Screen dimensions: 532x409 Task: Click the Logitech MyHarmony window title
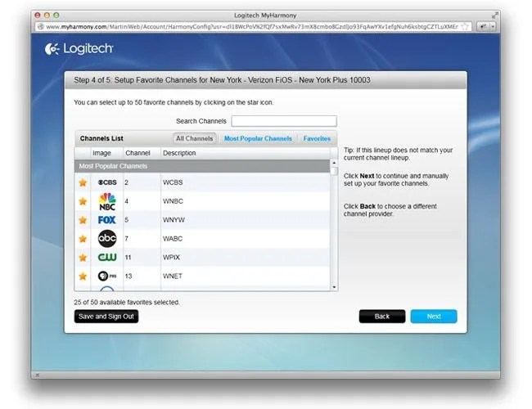pyautogui.click(x=265, y=16)
